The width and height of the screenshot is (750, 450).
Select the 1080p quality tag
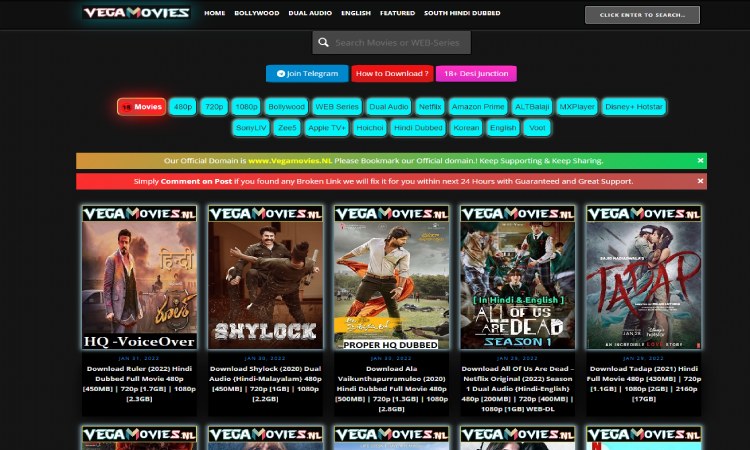[246, 107]
